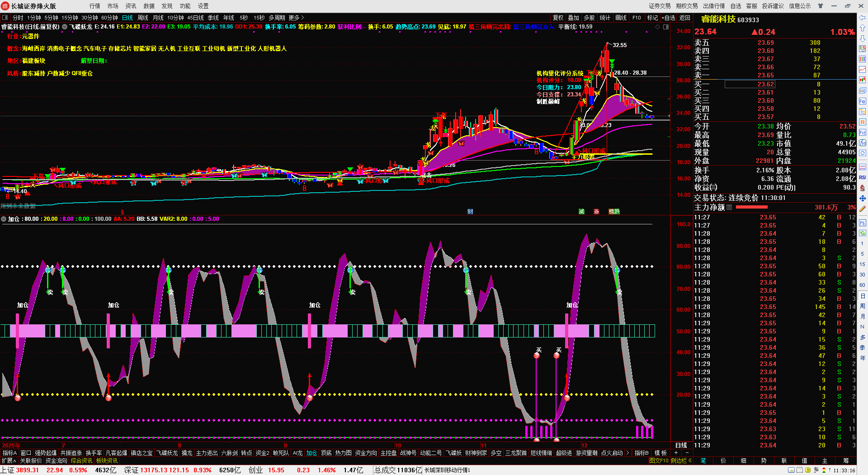Click the green refresh sidebar icon
This screenshot has width=868, height=475.
pos(863,233)
